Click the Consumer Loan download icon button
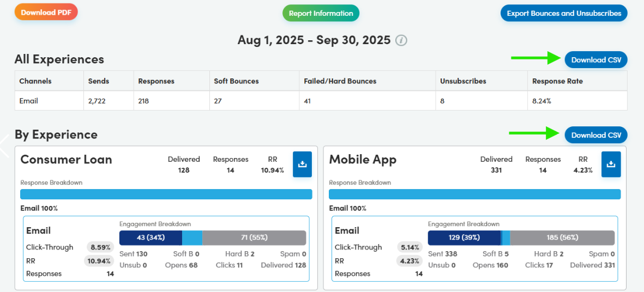Screen dimensions: 644x292 point(302,164)
